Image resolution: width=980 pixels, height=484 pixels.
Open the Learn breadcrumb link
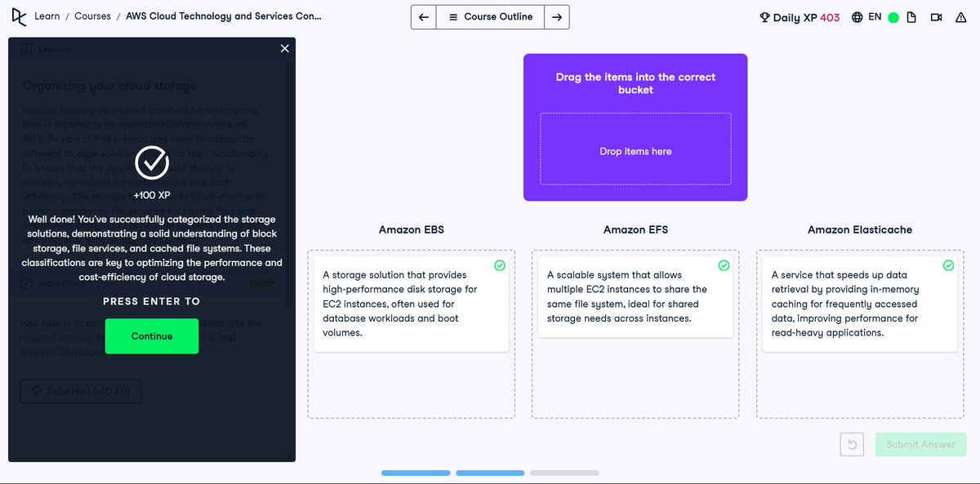tap(47, 16)
